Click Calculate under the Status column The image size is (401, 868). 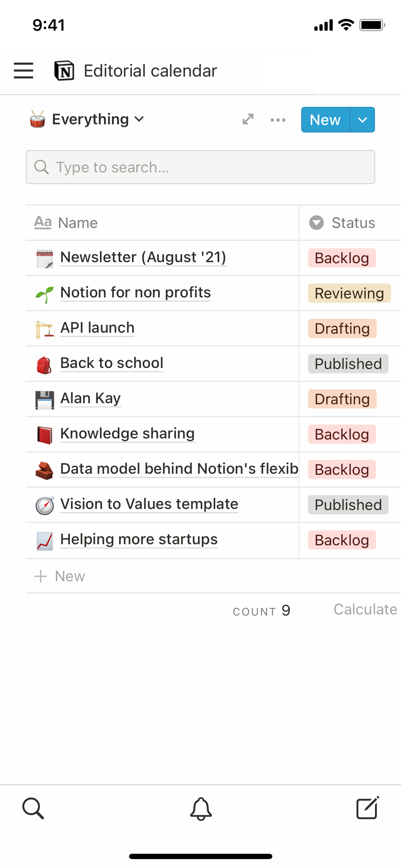coord(365,609)
